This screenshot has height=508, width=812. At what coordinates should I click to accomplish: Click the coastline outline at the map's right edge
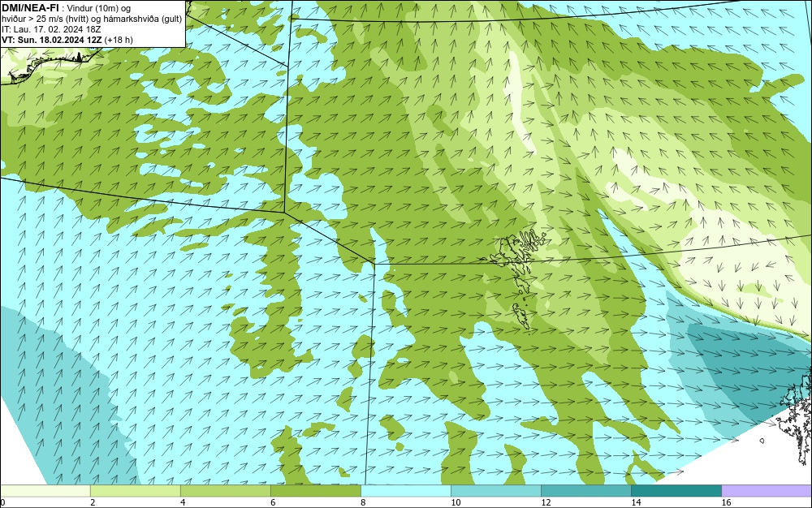[797, 416]
